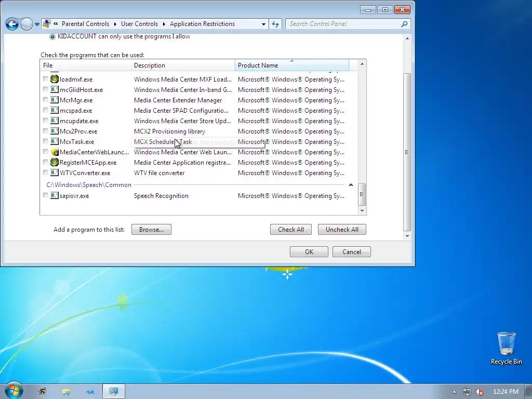
Task: Click the muted volume tray icon
Action: pos(479,392)
